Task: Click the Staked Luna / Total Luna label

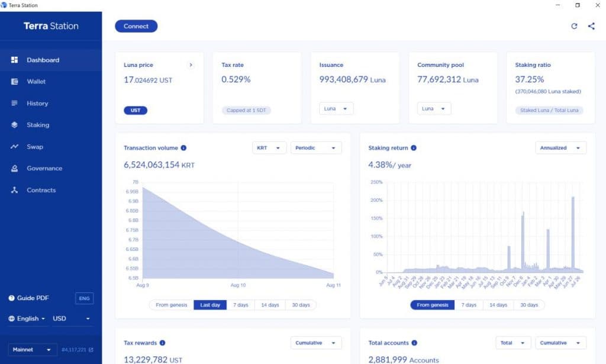Action: [x=549, y=110]
